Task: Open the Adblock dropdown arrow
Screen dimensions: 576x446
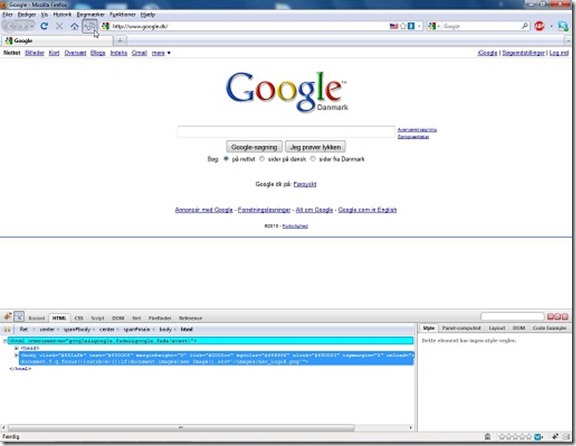Action: (x=551, y=26)
